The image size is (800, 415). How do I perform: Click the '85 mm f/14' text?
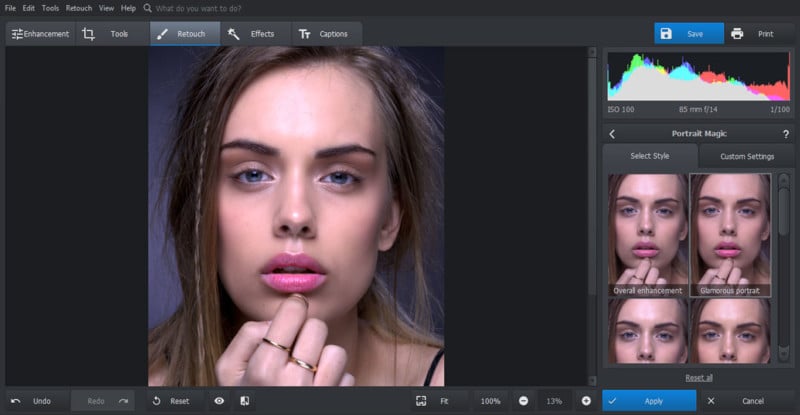tap(698, 109)
